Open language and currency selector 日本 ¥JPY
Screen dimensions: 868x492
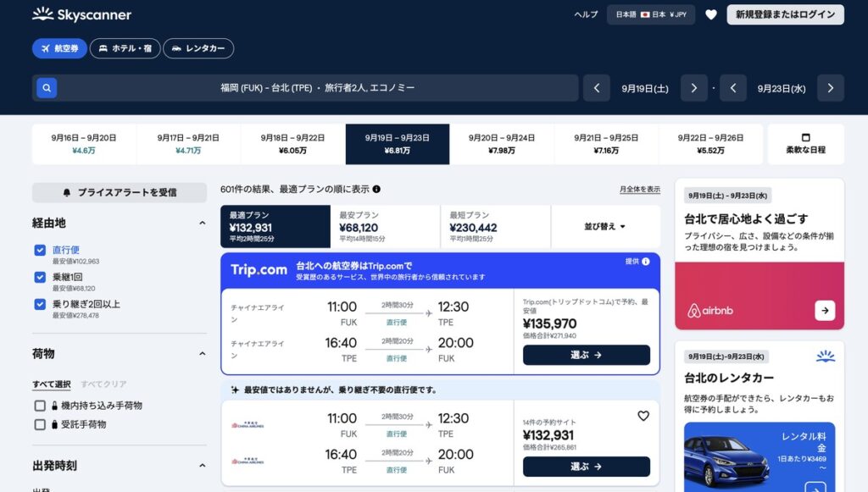[651, 14]
